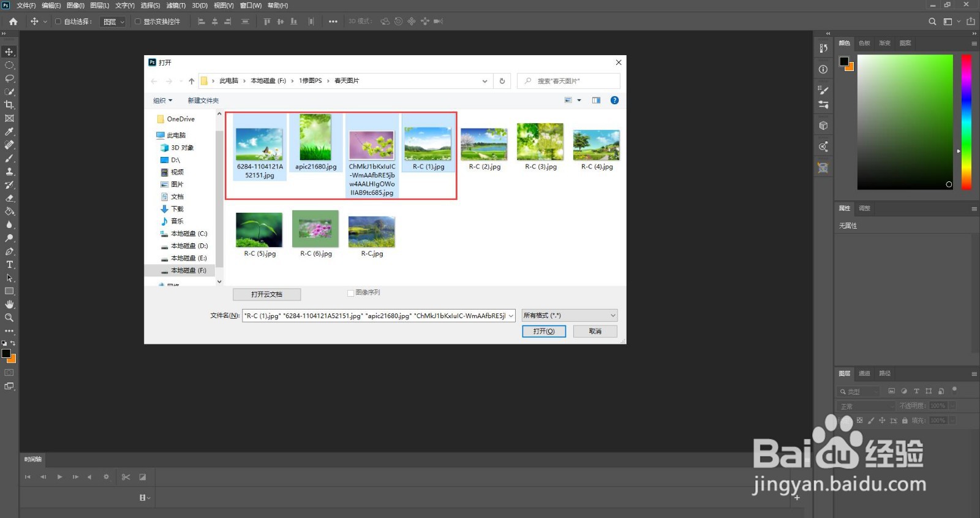Select the Eraser tool

[9, 198]
